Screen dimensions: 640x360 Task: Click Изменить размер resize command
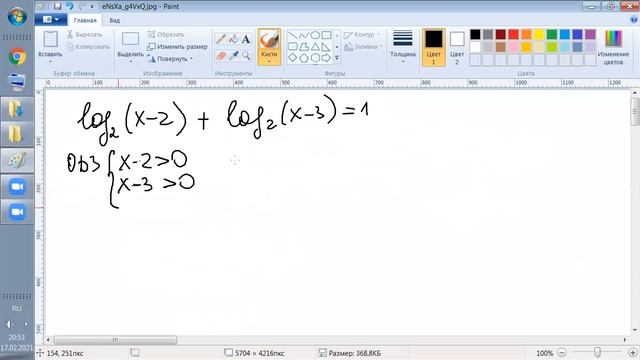point(178,47)
